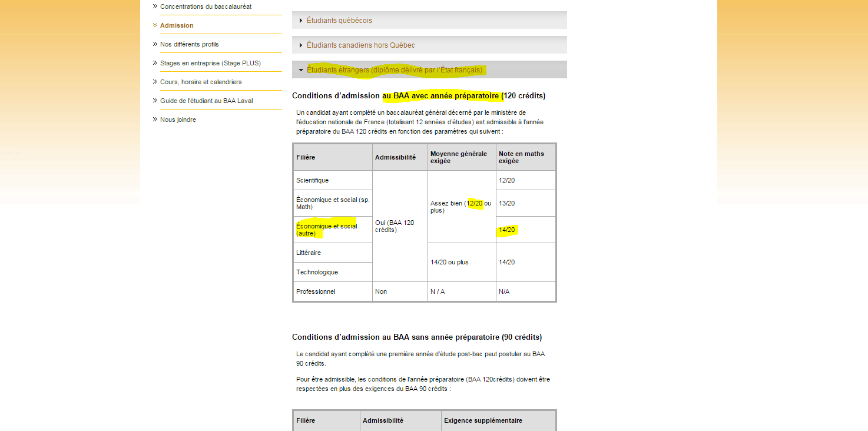Select the Professionnel row label
Image resolution: width=868 pixels, height=431 pixels.
pyautogui.click(x=316, y=291)
